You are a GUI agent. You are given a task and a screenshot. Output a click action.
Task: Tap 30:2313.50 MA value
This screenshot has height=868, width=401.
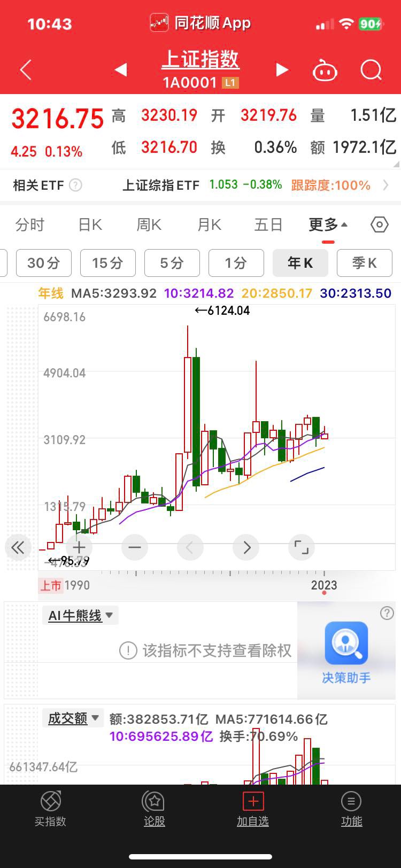356,293
